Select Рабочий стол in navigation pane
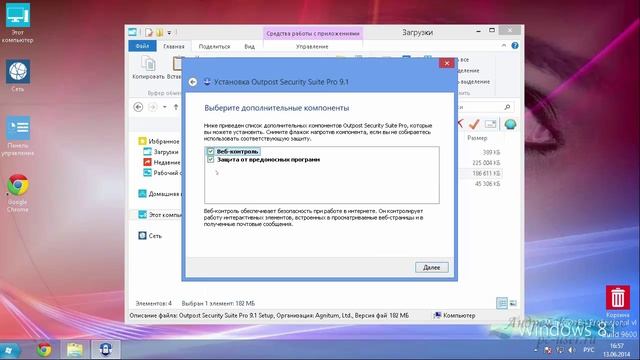The width and height of the screenshot is (640, 360). point(162,173)
